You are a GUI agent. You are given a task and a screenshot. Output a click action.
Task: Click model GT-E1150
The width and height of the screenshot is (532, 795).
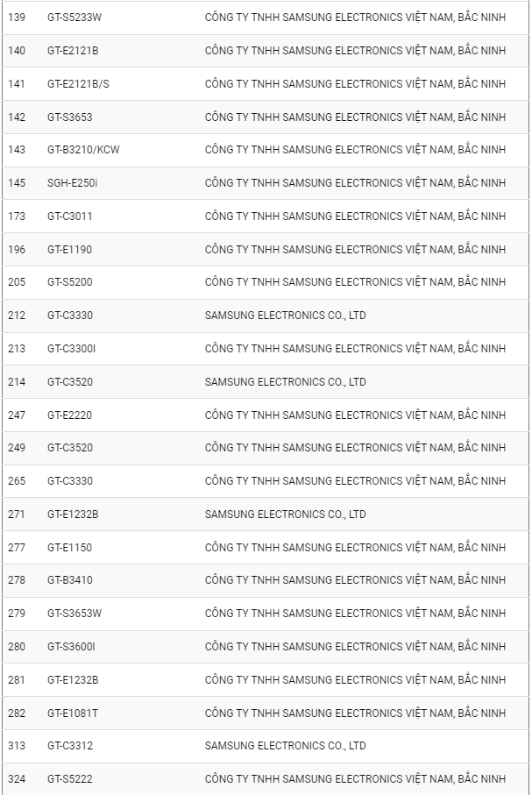[x=69, y=548]
